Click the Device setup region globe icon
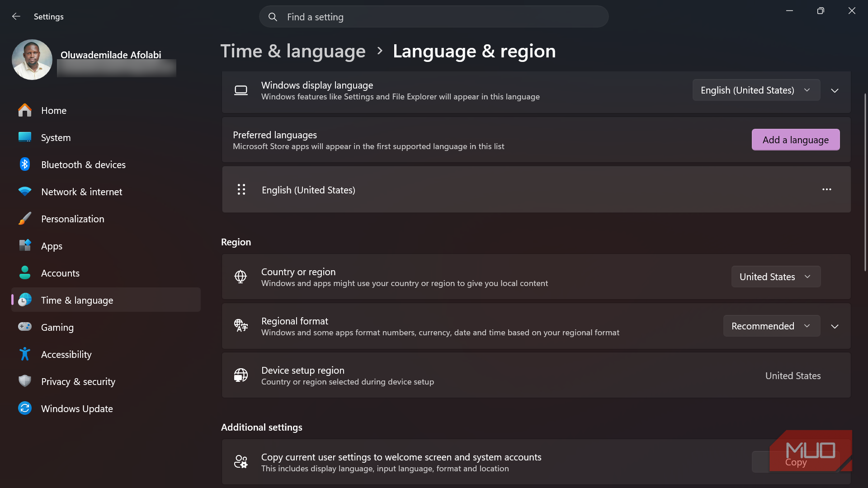Viewport: 868px width, 488px height. click(241, 375)
